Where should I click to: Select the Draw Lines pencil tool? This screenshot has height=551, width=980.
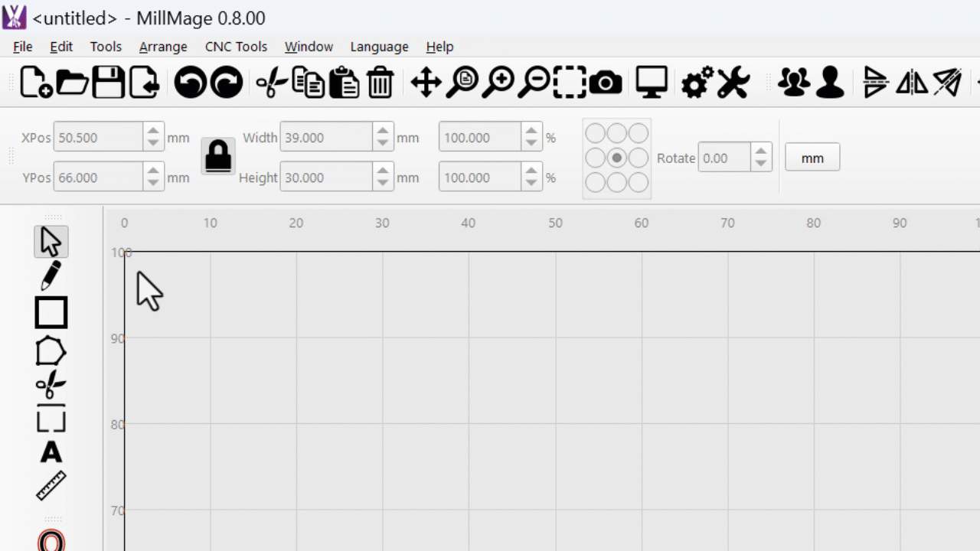click(51, 275)
